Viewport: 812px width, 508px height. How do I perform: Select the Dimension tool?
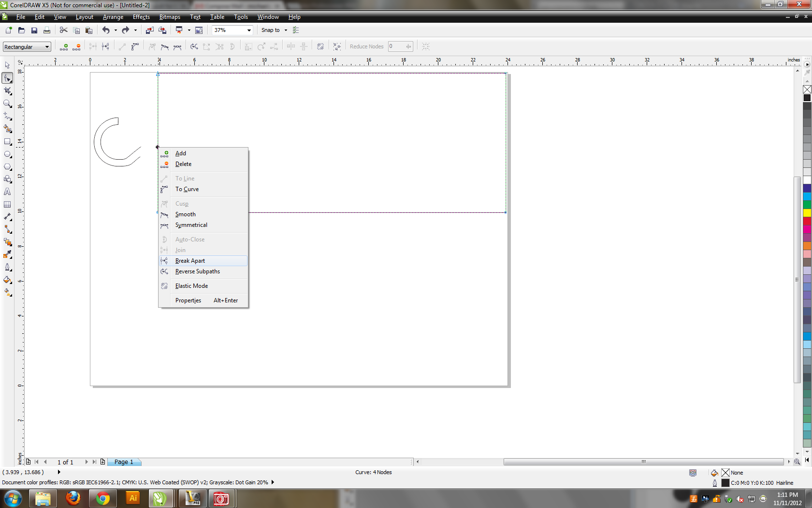7,217
